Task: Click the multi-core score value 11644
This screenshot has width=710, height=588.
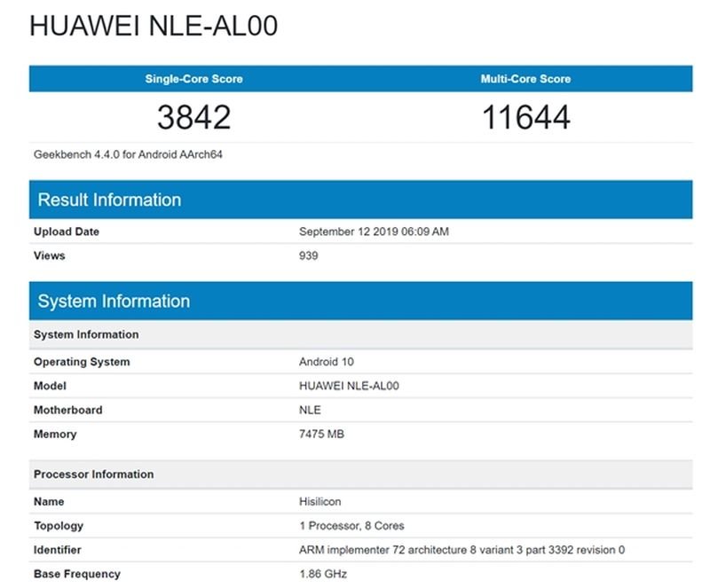Action: click(x=525, y=117)
